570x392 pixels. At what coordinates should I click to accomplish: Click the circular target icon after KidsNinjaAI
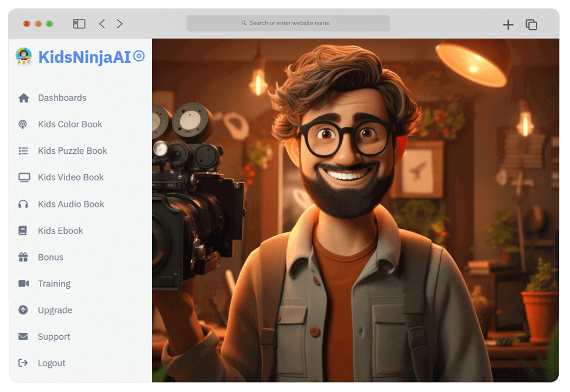(139, 56)
